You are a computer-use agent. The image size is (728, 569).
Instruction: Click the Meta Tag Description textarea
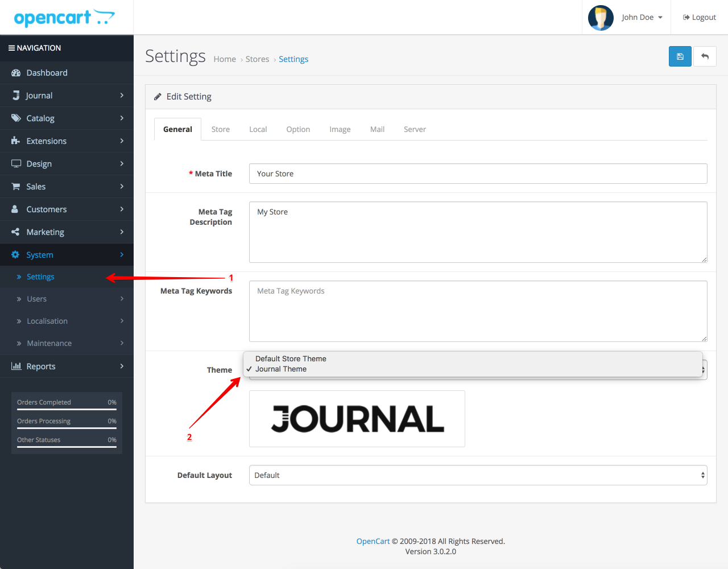coord(478,232)
